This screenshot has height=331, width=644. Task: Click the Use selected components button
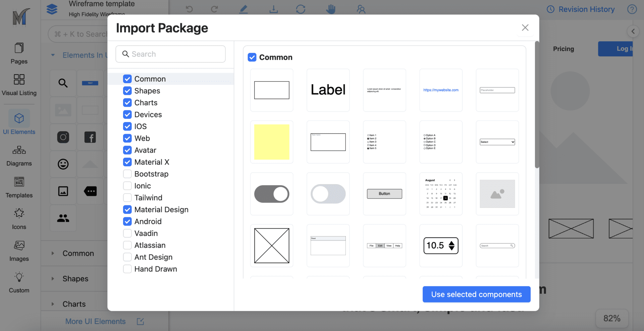tap(476, 294)
